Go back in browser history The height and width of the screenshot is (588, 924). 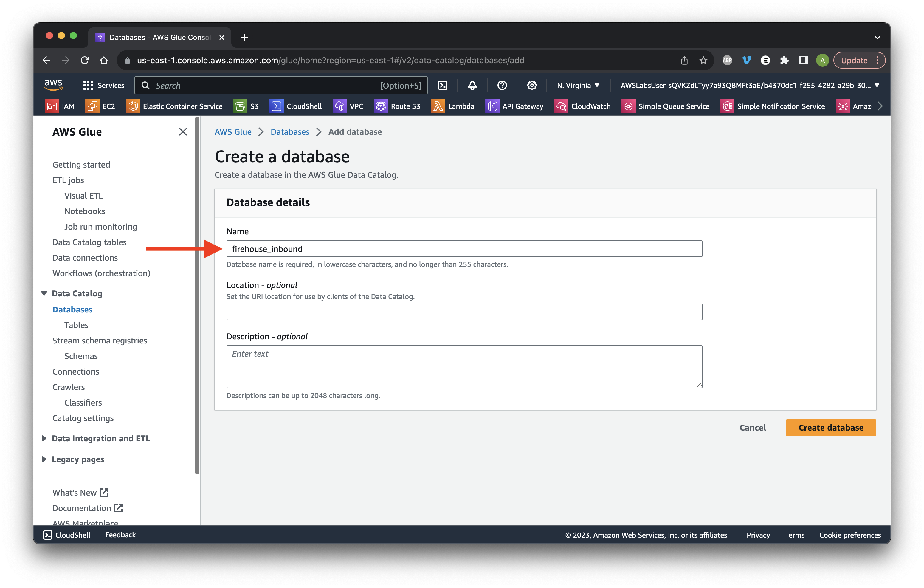(x=46, y=60)
